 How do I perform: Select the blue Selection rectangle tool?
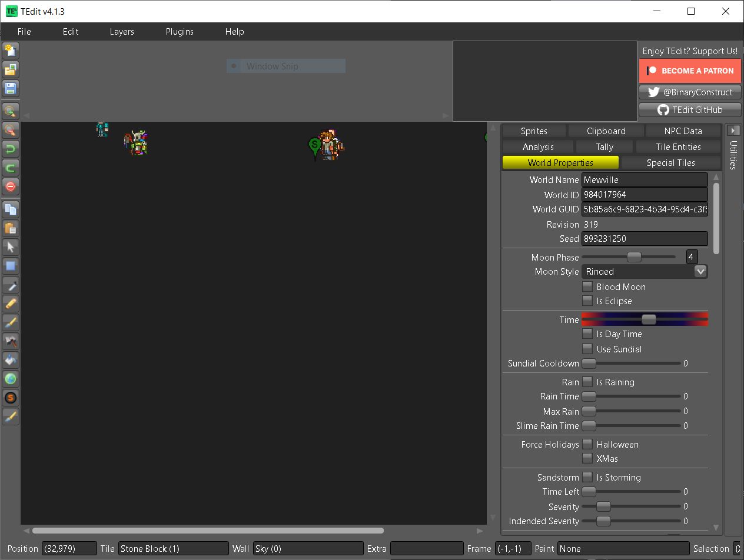[x=11, y=265]
